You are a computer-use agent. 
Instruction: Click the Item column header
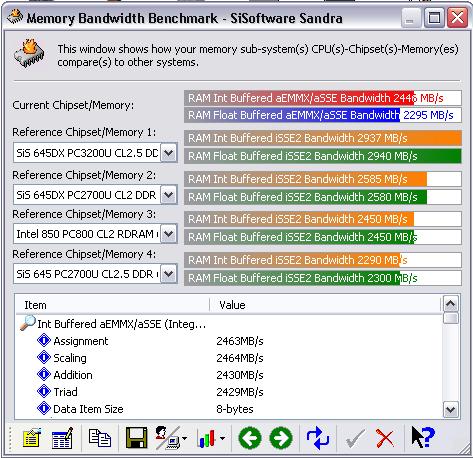click(113, 305)
